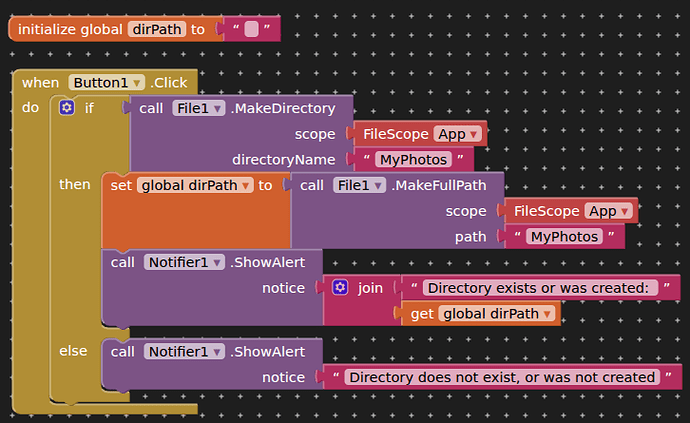Edit the 'Directory does not exist' notice text

501,378
